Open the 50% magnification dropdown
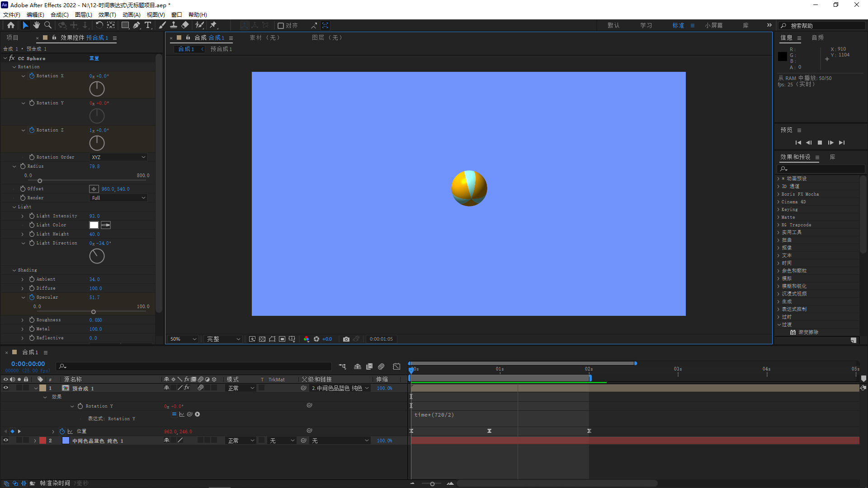 pos(183,339)
